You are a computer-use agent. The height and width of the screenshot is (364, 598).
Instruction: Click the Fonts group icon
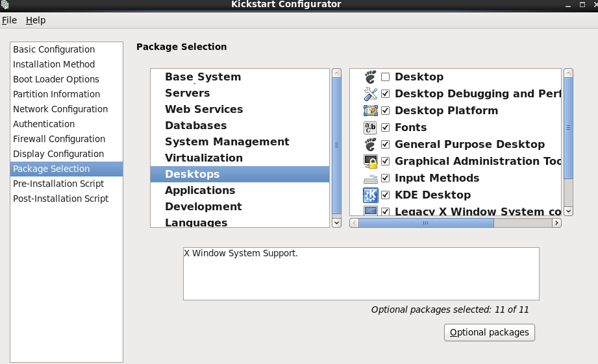[370, 127]
